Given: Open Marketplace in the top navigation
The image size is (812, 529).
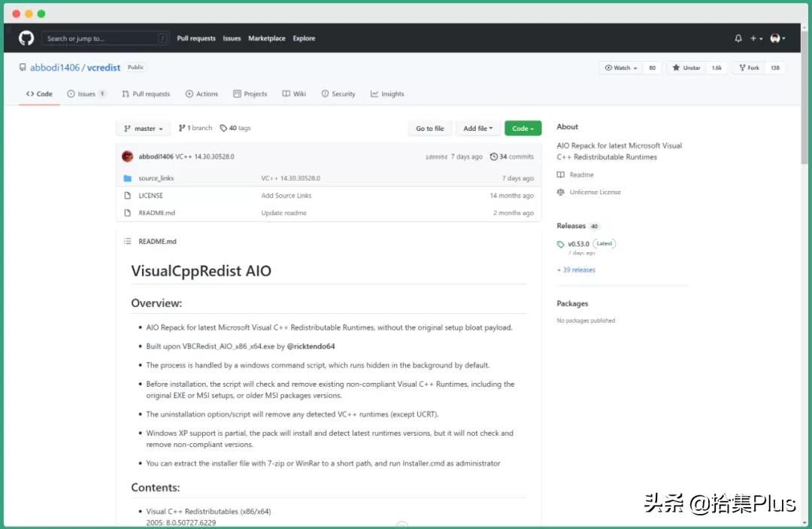Looking at the screenshot, I should point(267,38).
